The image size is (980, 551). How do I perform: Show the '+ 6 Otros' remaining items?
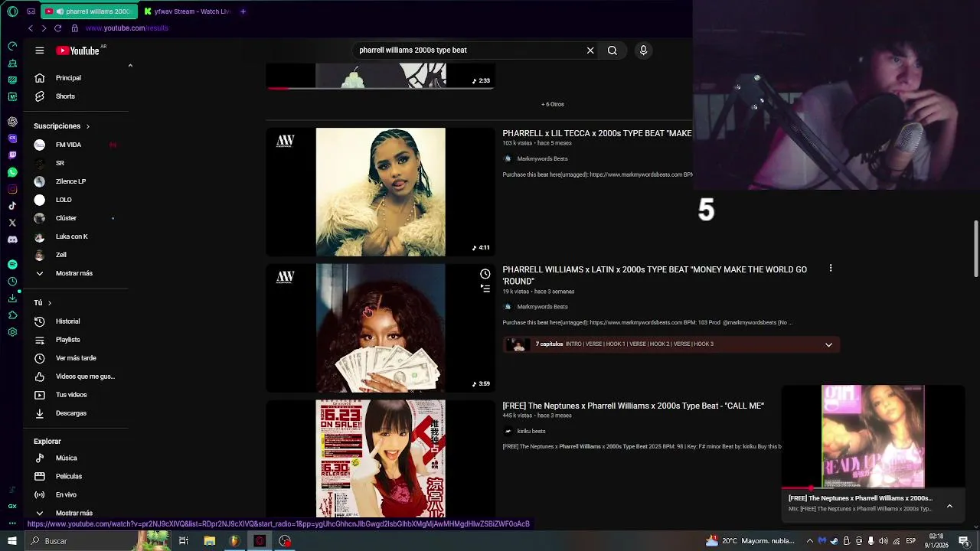553,104
